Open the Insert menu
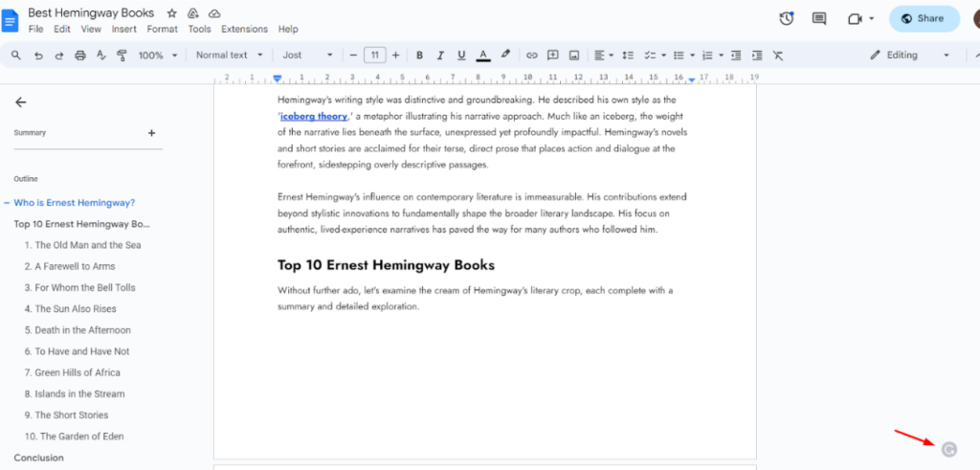This screenshot has height=470, width=980. (123, 29)
